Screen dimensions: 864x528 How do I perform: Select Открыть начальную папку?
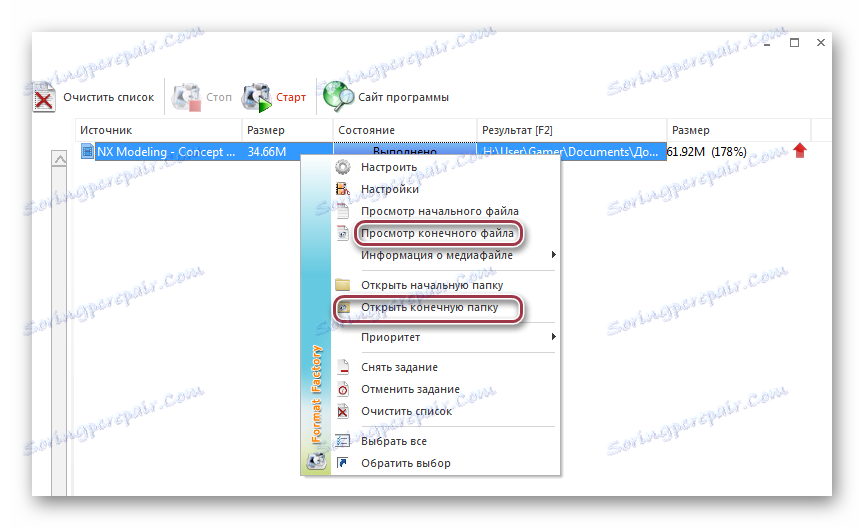click(x=432, y=285)
